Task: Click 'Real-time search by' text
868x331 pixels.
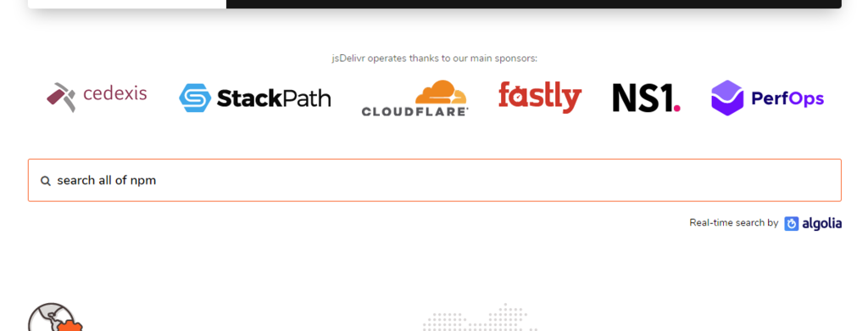Action: click(x=733, y=223)
